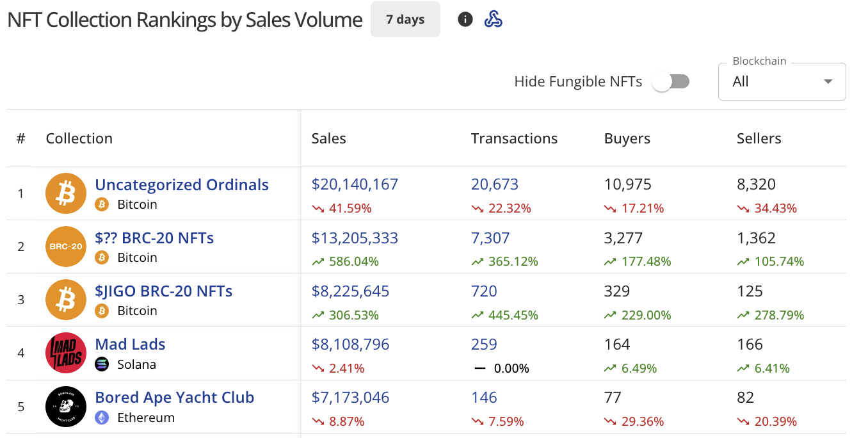Click the page title NFT Collection Rankings
The image size is (868, 438).
pos(185,20)
